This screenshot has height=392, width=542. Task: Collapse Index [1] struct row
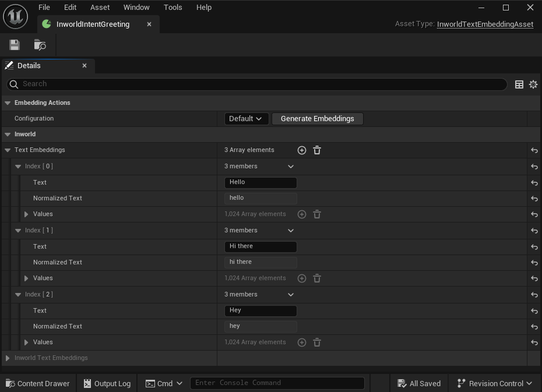point(18,230)
